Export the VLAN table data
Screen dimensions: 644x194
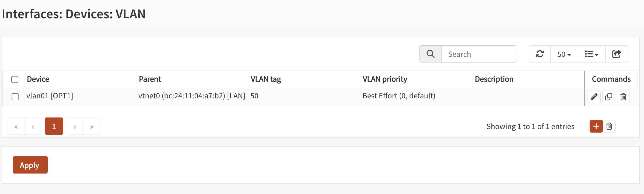617,54
